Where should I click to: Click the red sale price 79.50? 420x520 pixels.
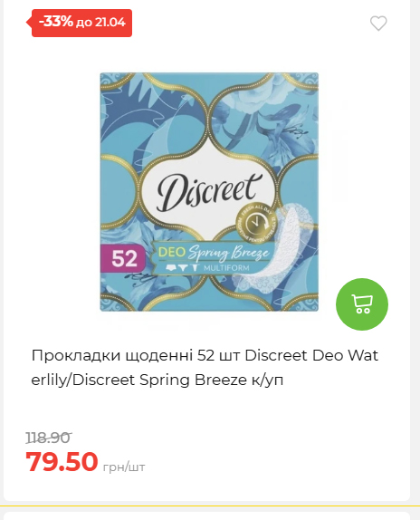click(x=62, y=461)
